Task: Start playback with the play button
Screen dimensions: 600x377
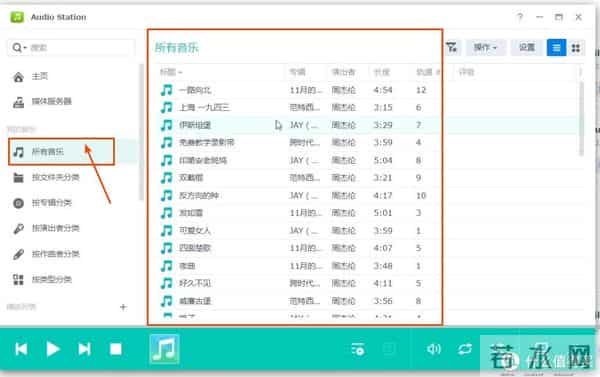Action: tap(53, 349)
